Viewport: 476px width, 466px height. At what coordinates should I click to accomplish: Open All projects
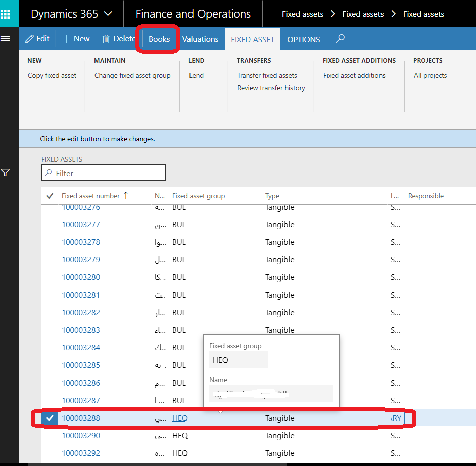tap(430, 75)
